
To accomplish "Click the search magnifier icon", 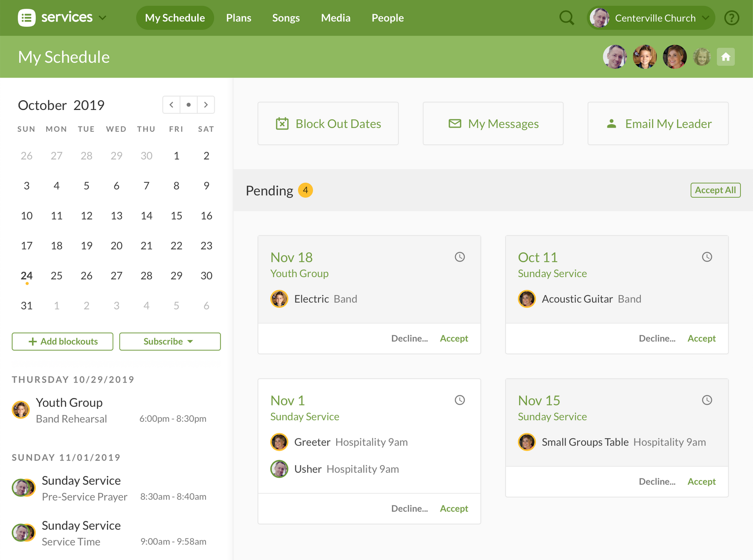I will (567, 18).
